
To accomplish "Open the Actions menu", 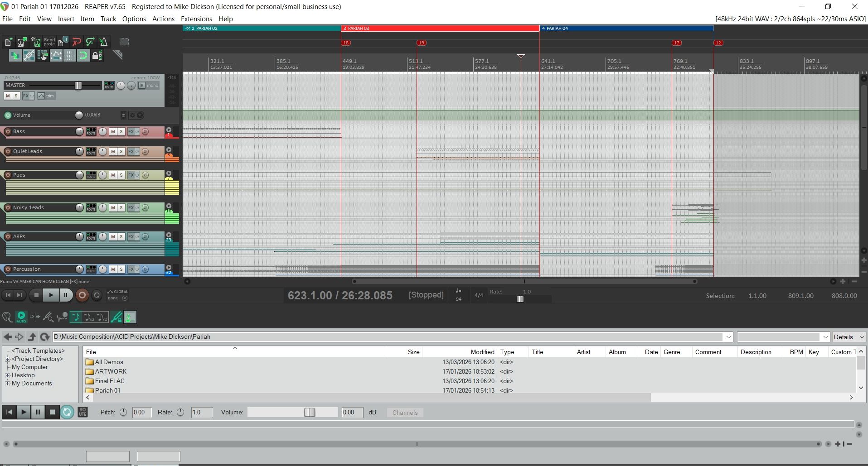I will pos(163,19).
